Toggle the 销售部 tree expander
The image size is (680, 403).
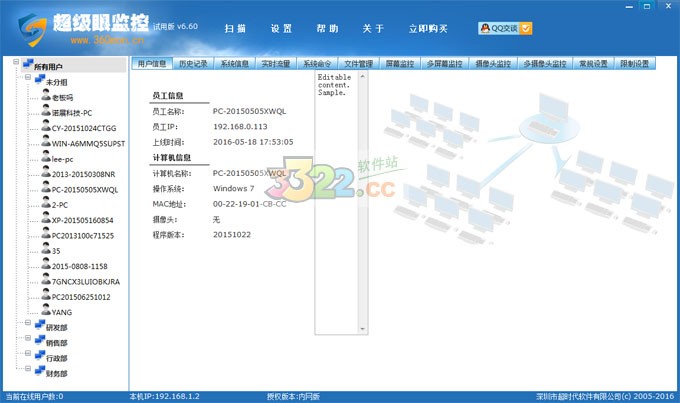[x=28, y=338]
